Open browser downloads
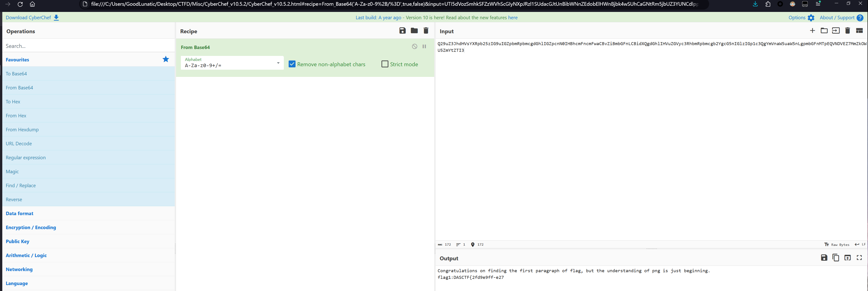This screenshot has height=291, width=868. pos(755,4)
